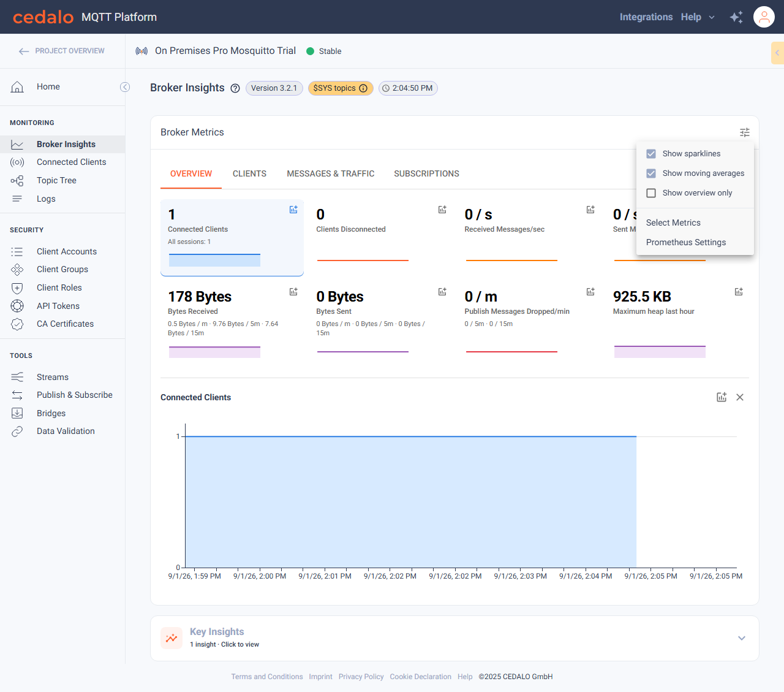Expand the Key Insights panel chevron
This screenshot has height=692, width=784.
tap(742, 638)
